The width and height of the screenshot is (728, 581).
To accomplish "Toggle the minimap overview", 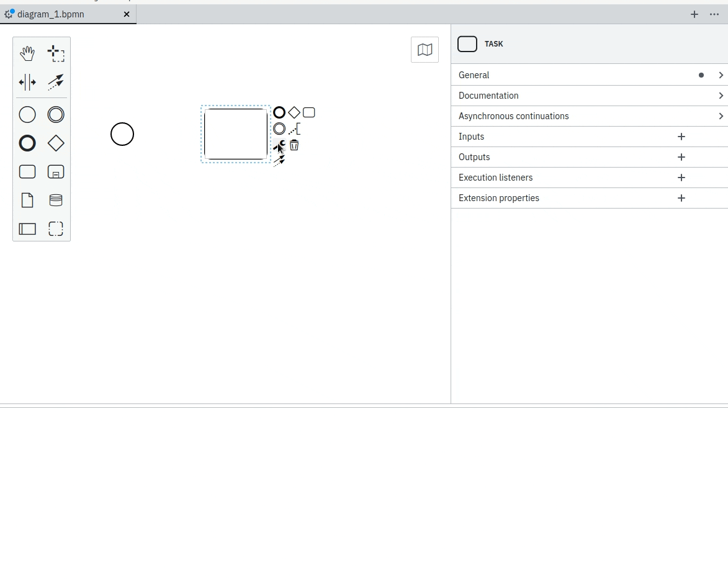I will [425, 50].
